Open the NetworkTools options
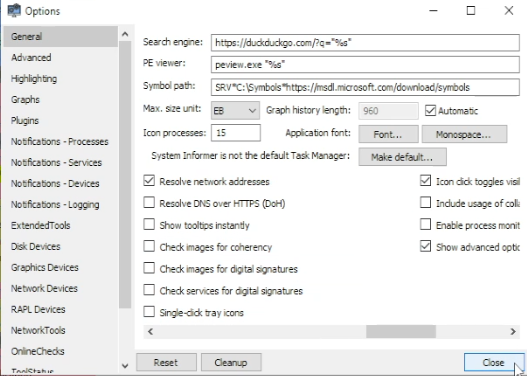The image size is (527, 376). click(x=61, y=330)
